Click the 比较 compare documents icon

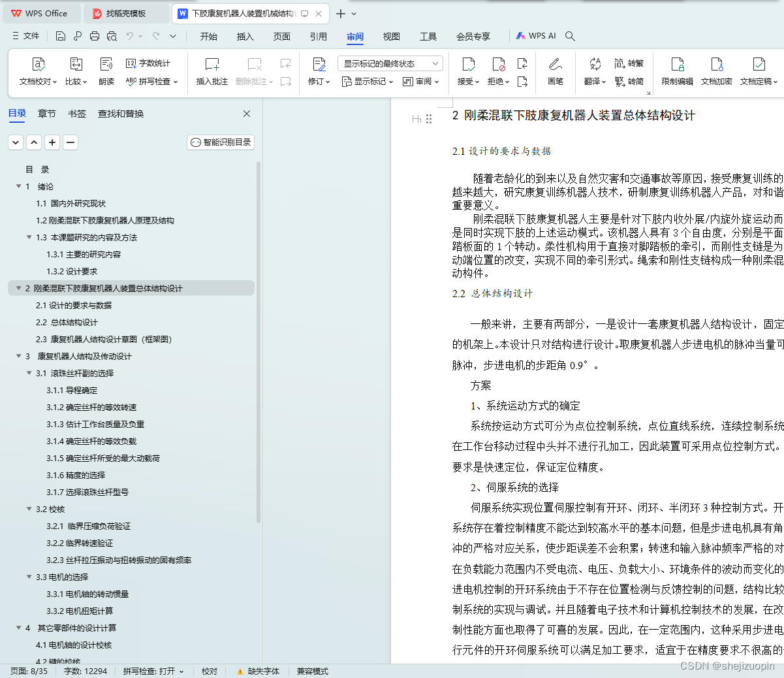tap(76, 65)
